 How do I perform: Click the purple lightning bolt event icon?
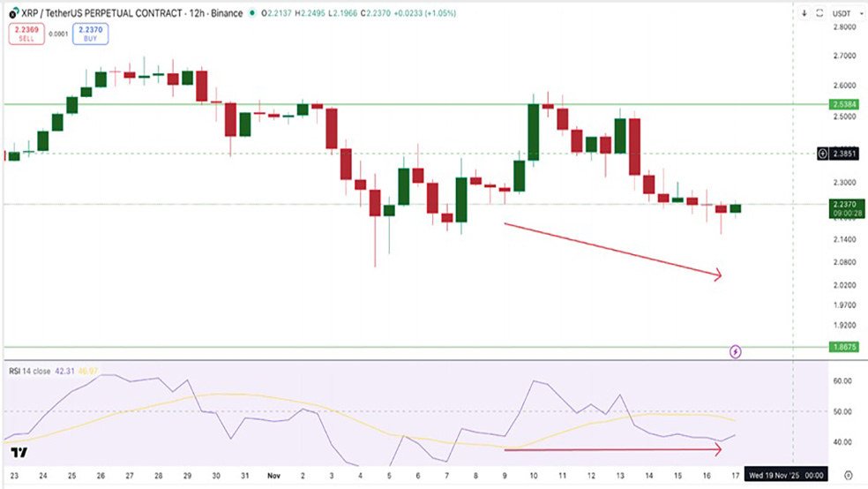(x=736, y=351)
